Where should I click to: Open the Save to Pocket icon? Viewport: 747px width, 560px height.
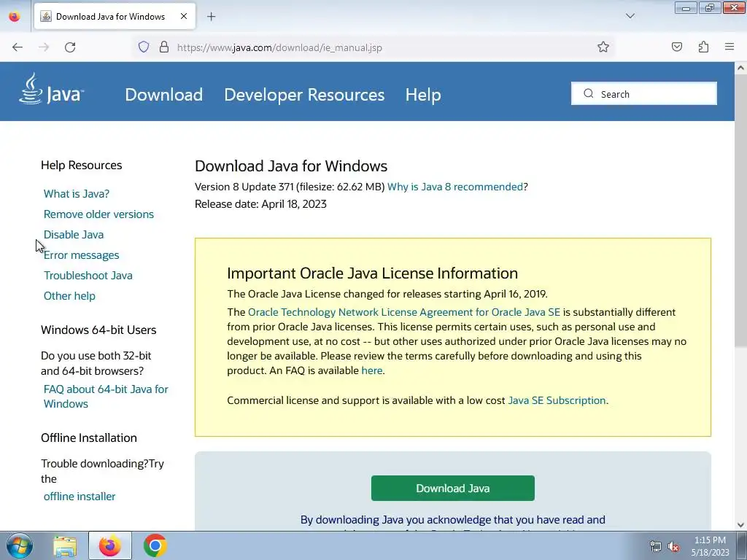point(677,47)
